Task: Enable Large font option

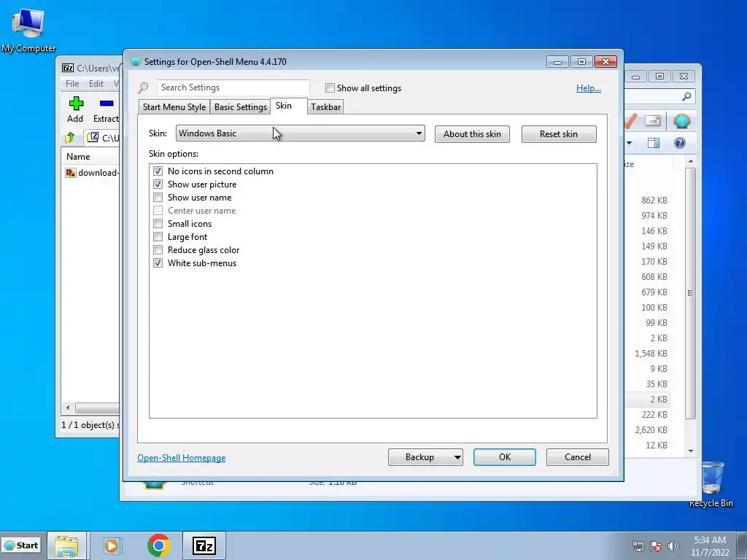Action: pos(158,237)
